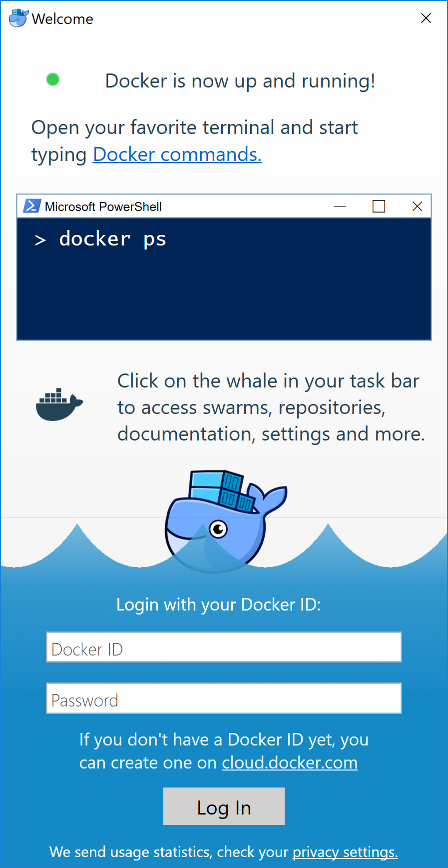Image resolution: width=448 pixels, height=868 pixels.
Task: Minimize the Microsoft PowerShell window
Action: pos(340,206)
